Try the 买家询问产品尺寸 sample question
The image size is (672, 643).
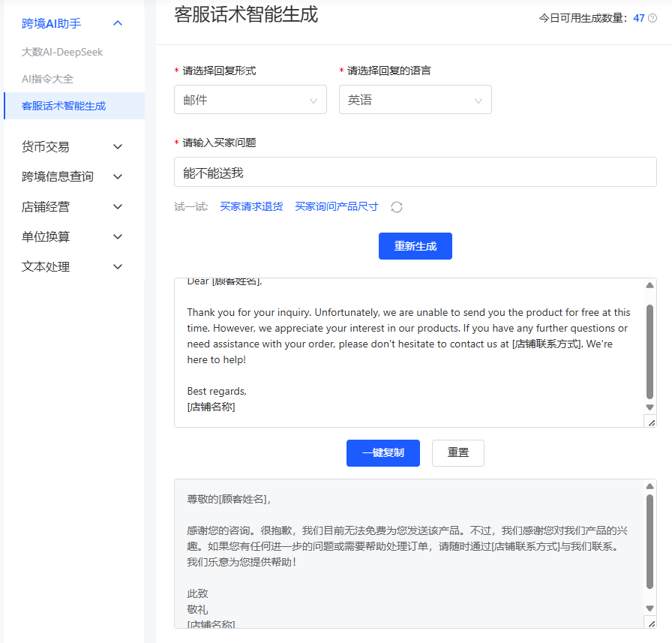tap(337, 206)
